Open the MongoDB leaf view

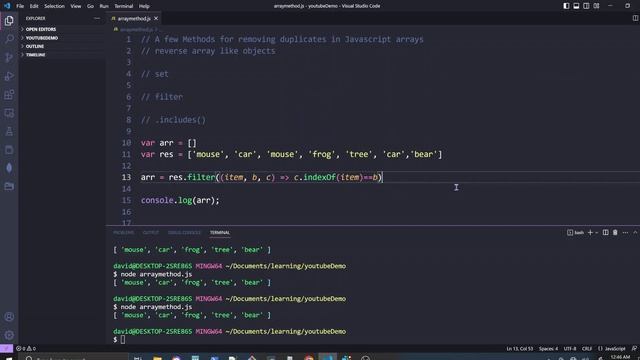tap(9, 168)
